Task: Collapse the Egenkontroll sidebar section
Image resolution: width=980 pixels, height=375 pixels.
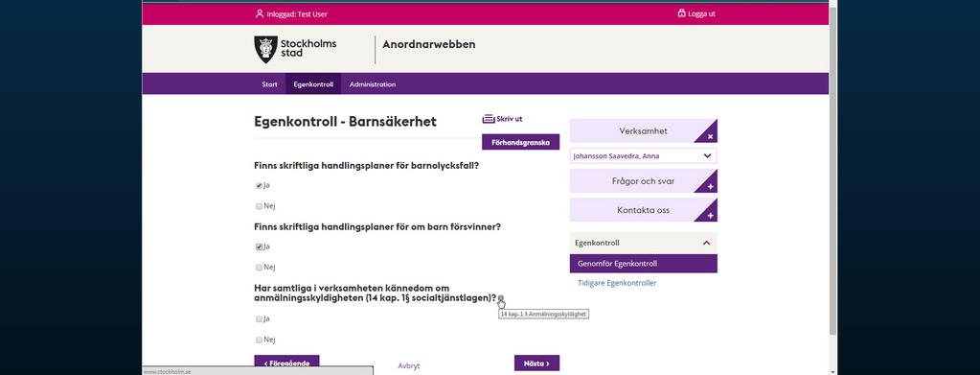Action: (706, 243)
